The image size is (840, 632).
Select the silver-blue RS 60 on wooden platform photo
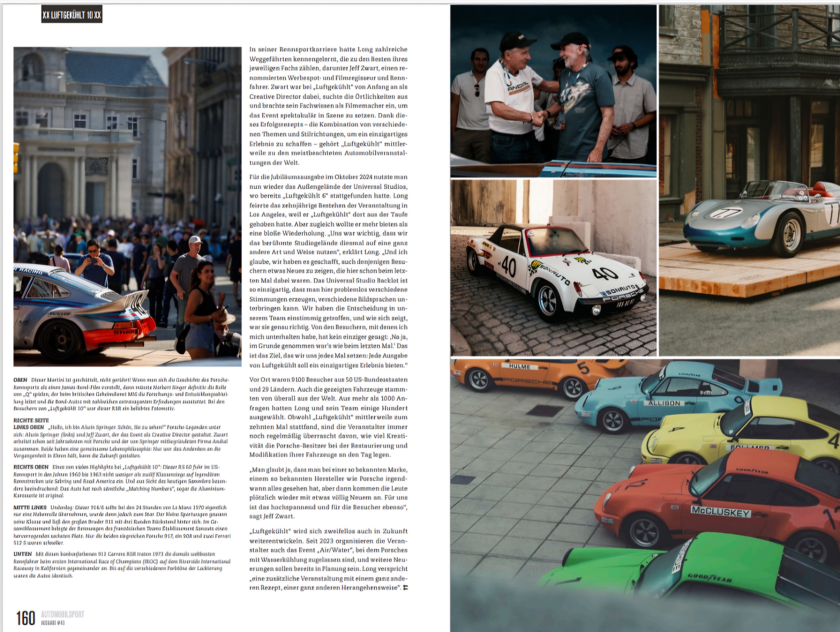749,181
